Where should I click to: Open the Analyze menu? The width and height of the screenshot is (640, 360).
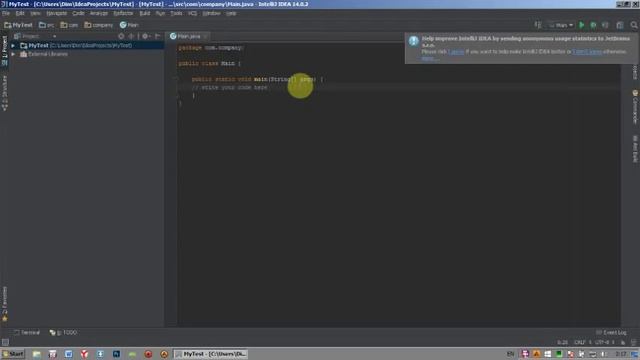click(99, 13)
